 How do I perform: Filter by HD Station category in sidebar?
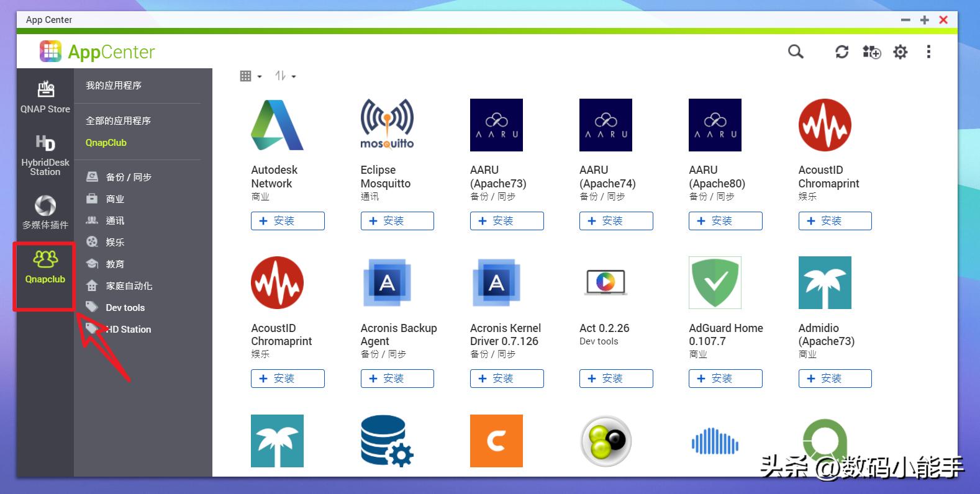[118, 329]
